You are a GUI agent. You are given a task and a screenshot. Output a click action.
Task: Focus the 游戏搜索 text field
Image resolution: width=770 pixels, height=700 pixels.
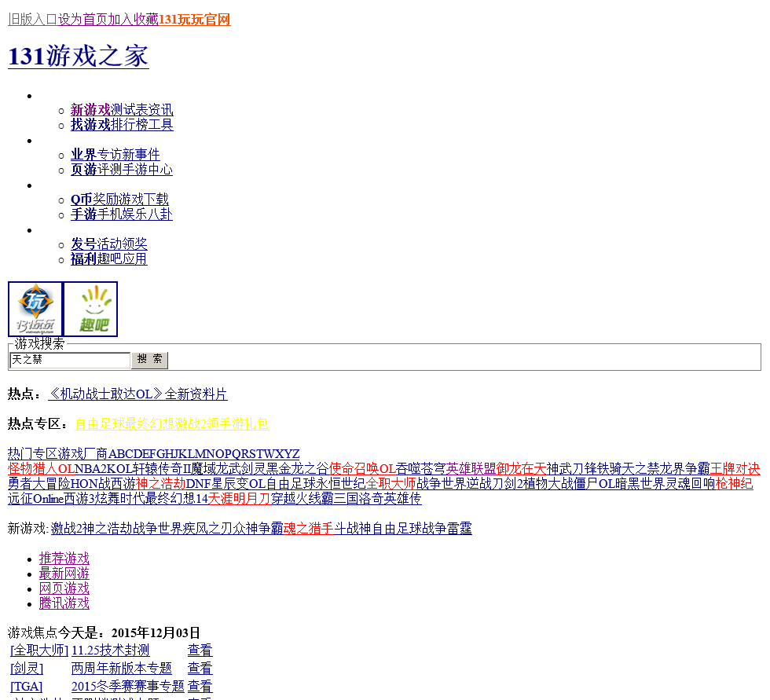(70, 360)
